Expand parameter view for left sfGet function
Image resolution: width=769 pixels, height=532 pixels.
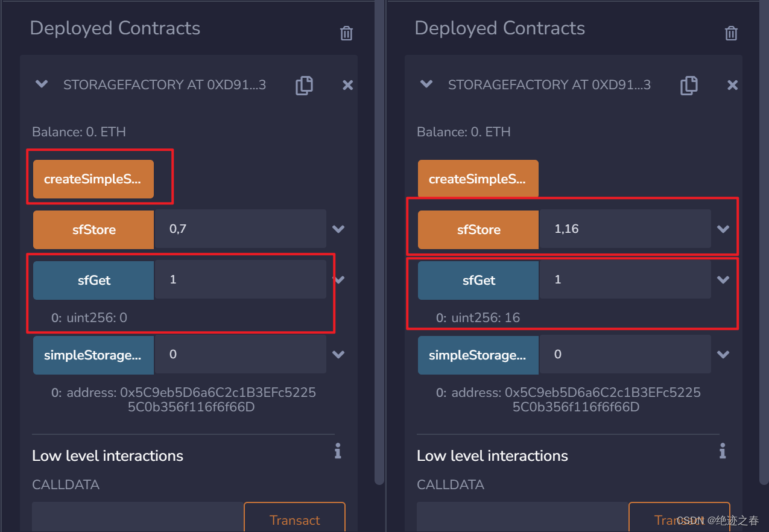coord(338,279)
